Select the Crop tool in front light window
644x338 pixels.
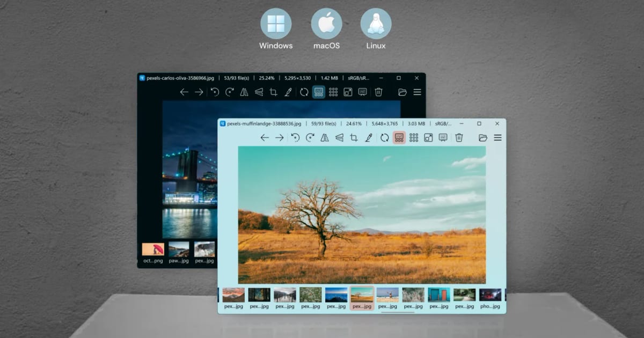[x=354, y=138]
